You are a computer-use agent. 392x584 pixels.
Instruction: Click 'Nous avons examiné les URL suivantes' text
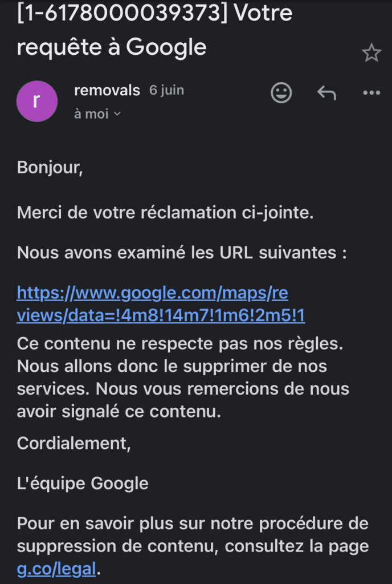click(x=182, y=253)
